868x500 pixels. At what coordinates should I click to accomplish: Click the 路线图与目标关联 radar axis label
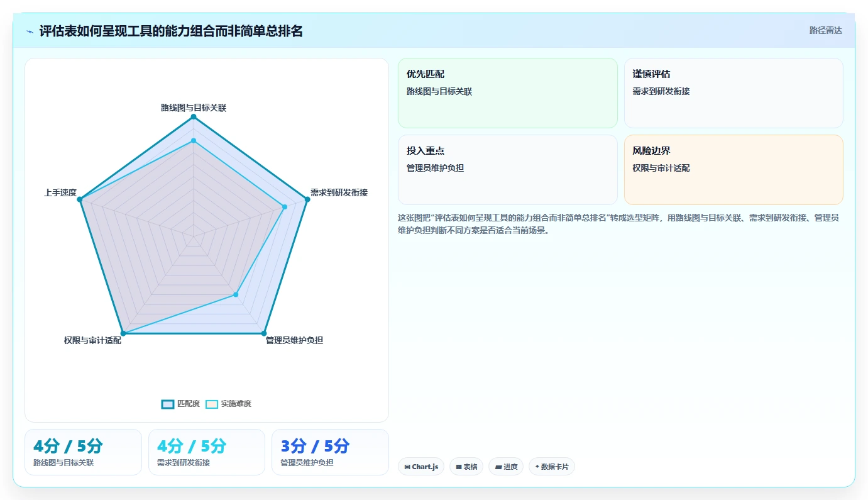click(x=194, y=108)
